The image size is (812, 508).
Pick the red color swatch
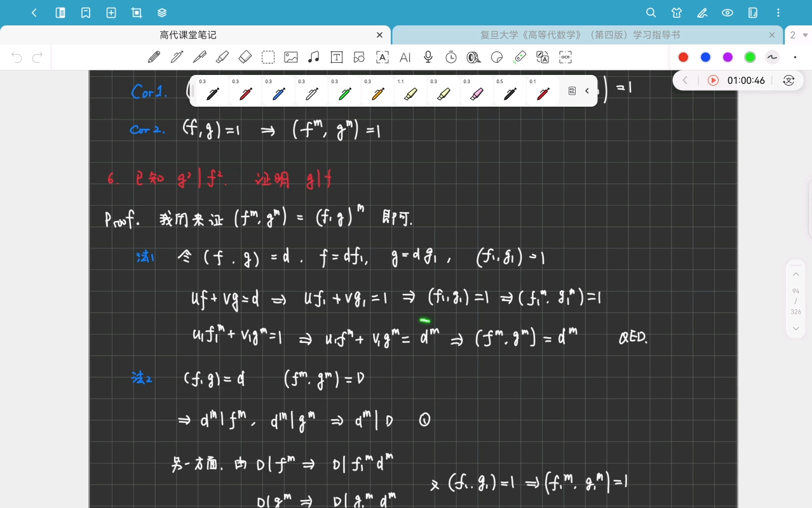click(684, 57)
